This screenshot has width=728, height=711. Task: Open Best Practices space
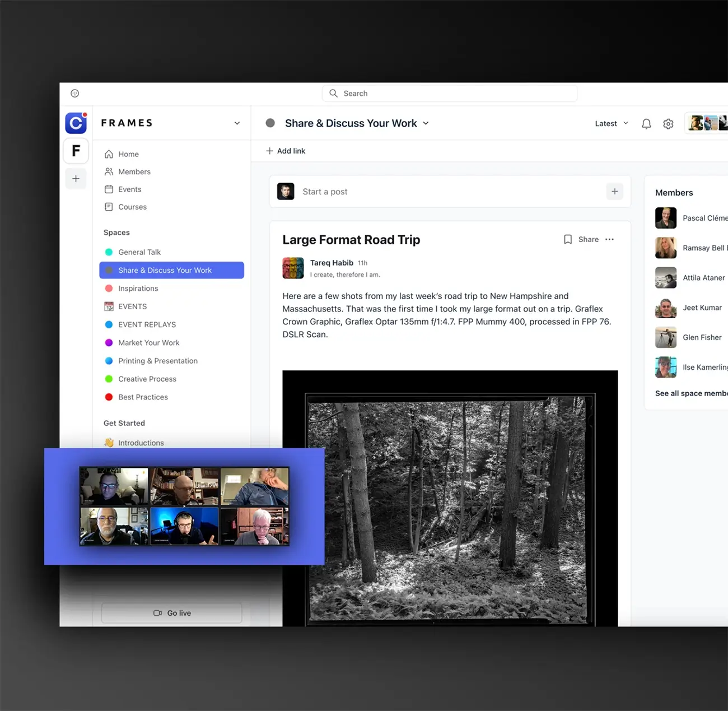[171, 397]
